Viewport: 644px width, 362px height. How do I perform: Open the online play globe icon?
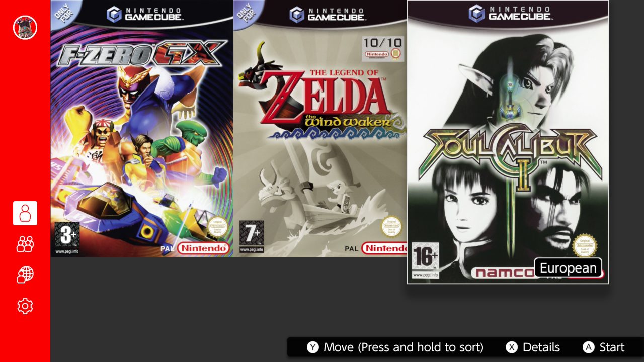tap(25, 275)
